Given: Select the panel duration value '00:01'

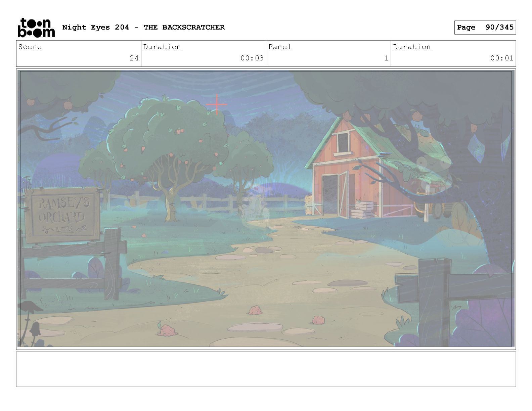Looking at the screenshot, I should click(502, 58).
